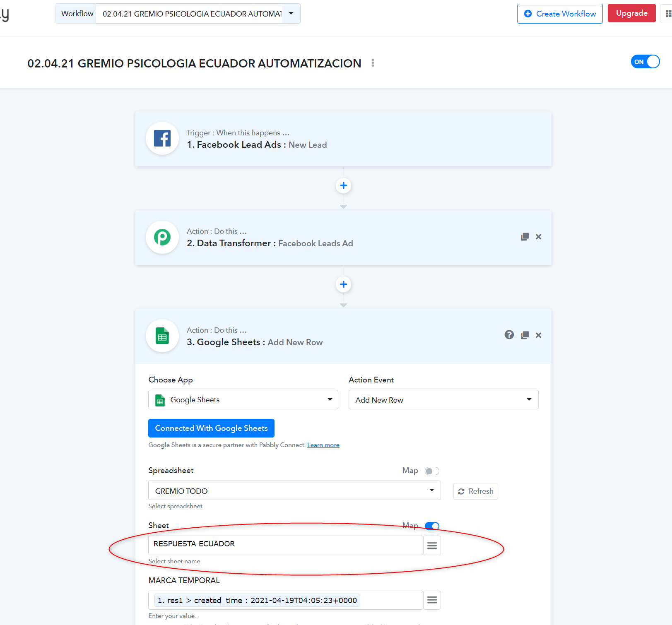Add a step after the Facebook trigger
This screenshot has width=672, height=625.
[343, 185]
